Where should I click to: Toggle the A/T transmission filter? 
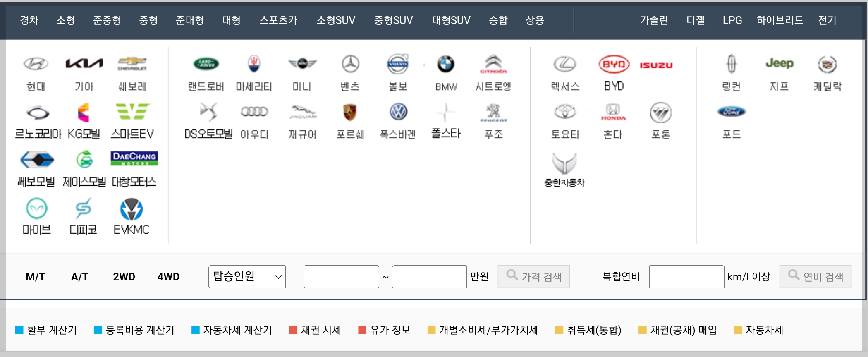[80, 277]
